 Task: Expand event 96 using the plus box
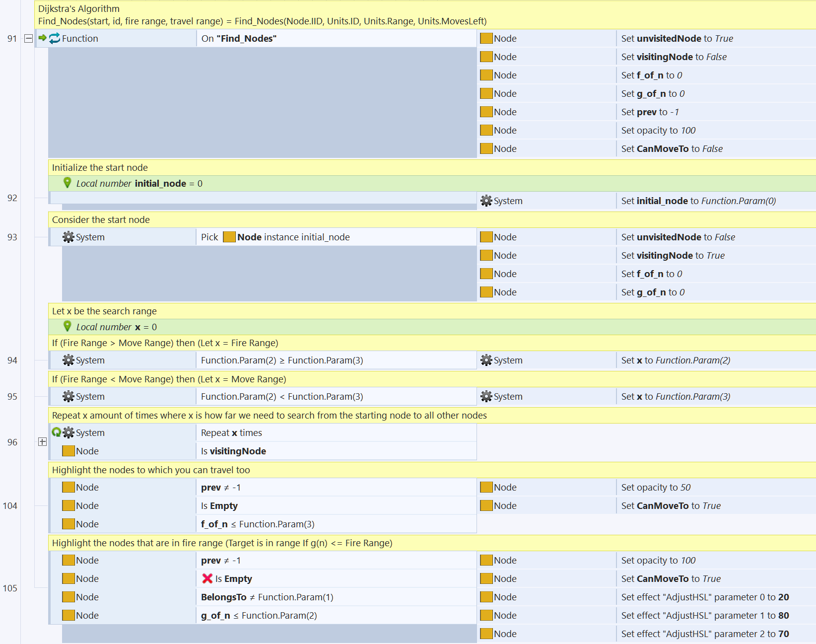click(43, 442)
